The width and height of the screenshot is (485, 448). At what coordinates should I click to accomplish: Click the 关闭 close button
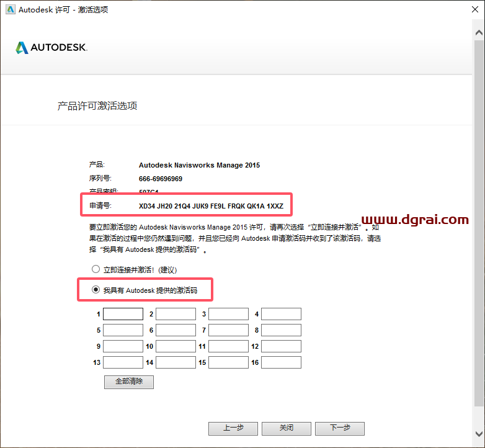[x=287, y=429]
